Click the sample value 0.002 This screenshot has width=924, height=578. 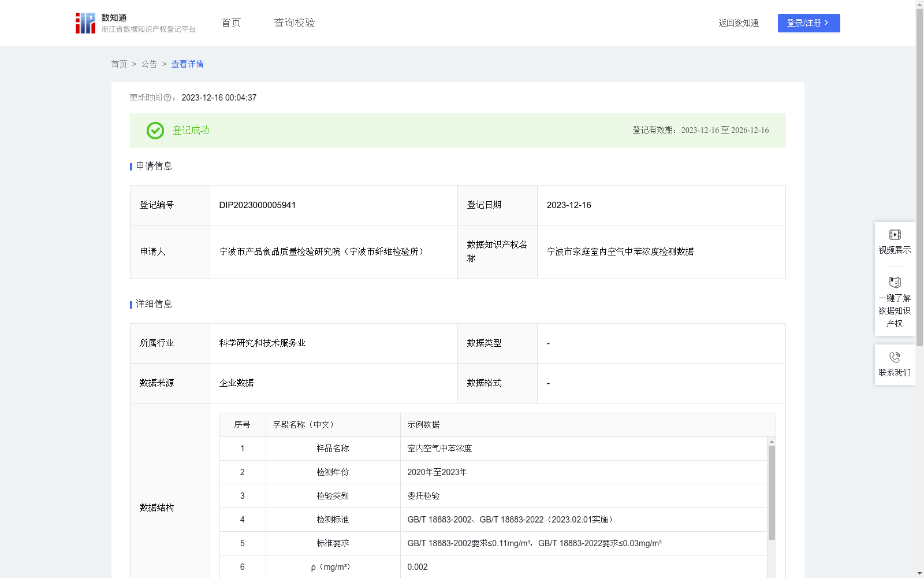[418, 567]
